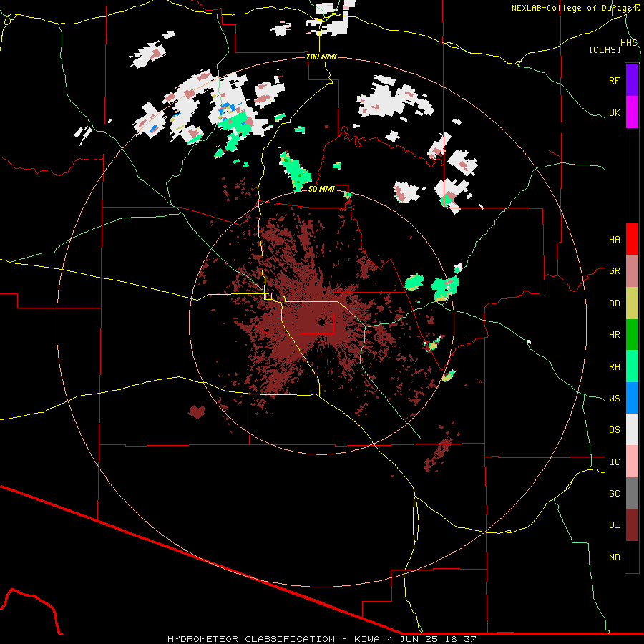Click the 50 NMI range ring label
This screenshot has height=644, width=644.
click(x=321, y=189)
